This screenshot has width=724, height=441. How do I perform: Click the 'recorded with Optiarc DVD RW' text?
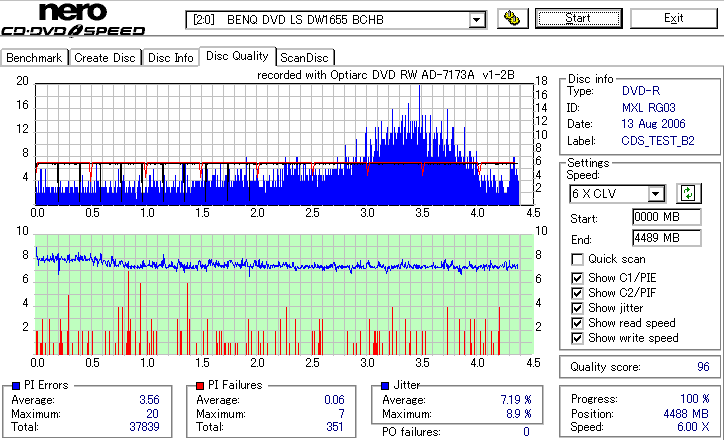tap(386, 75)
